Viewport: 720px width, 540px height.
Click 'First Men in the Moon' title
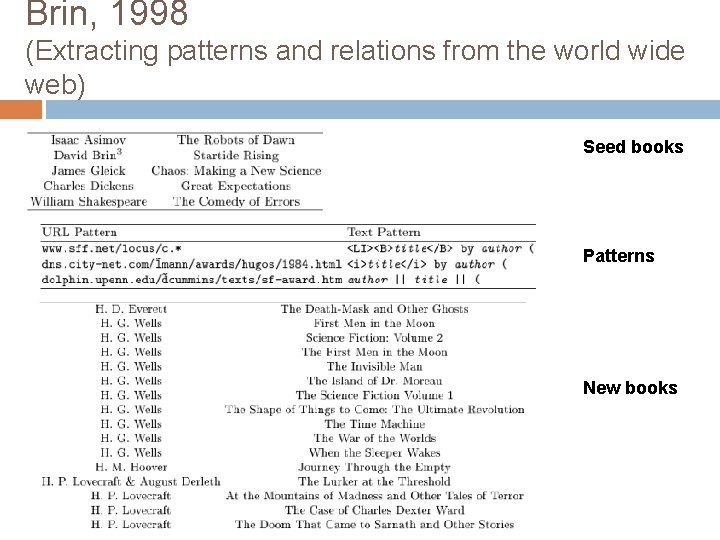pos(374,323)
